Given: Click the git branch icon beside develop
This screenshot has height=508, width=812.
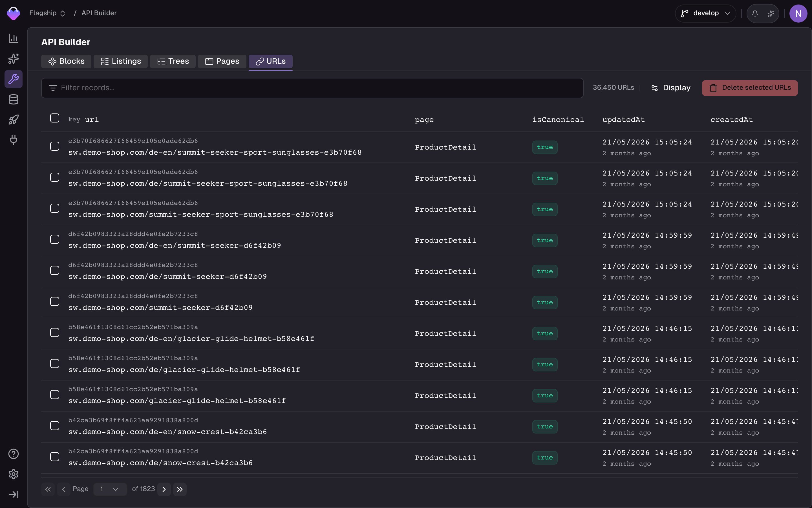Looking at the screenshot, I should tap(685, 14).
